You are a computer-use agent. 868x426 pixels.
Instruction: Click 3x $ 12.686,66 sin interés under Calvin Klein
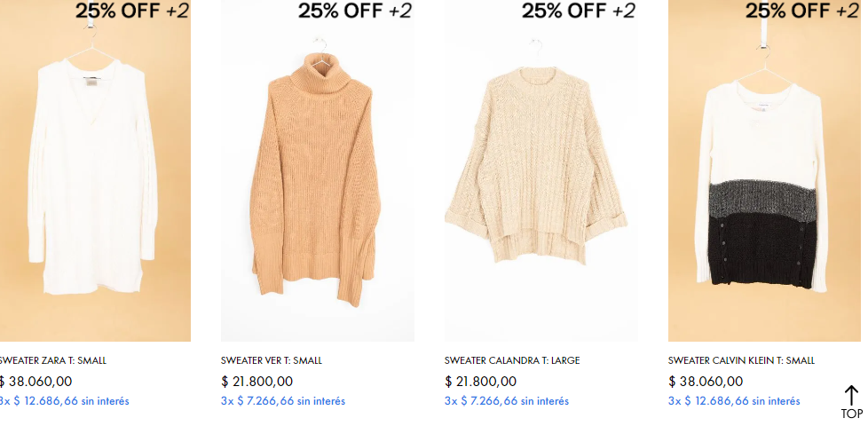tap(734, 401)
